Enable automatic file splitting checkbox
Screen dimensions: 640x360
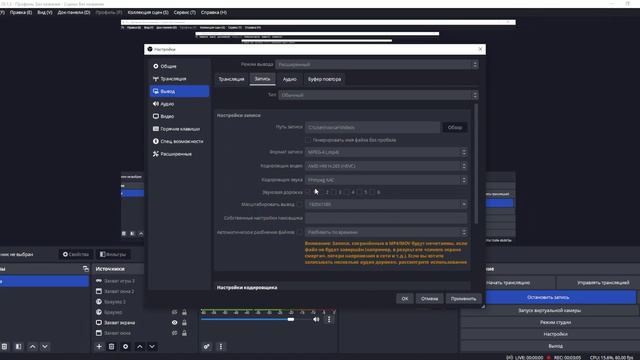click(300, 232)
